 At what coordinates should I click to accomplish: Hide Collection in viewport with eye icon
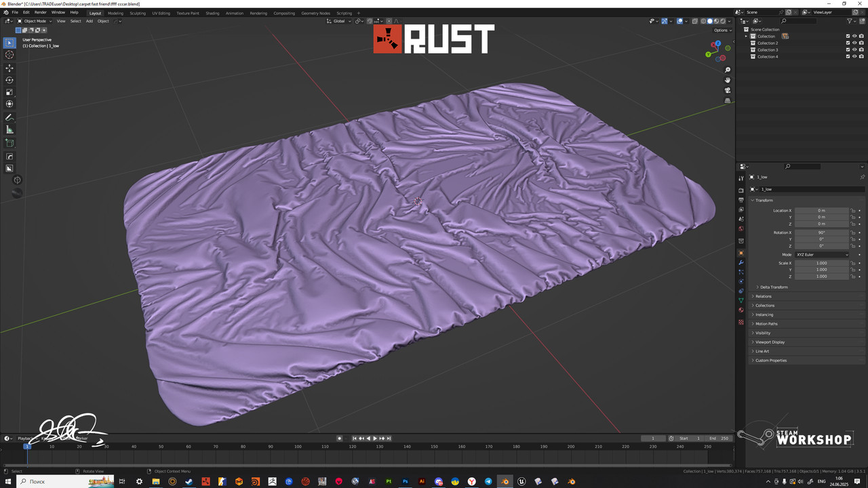[854, 36]
